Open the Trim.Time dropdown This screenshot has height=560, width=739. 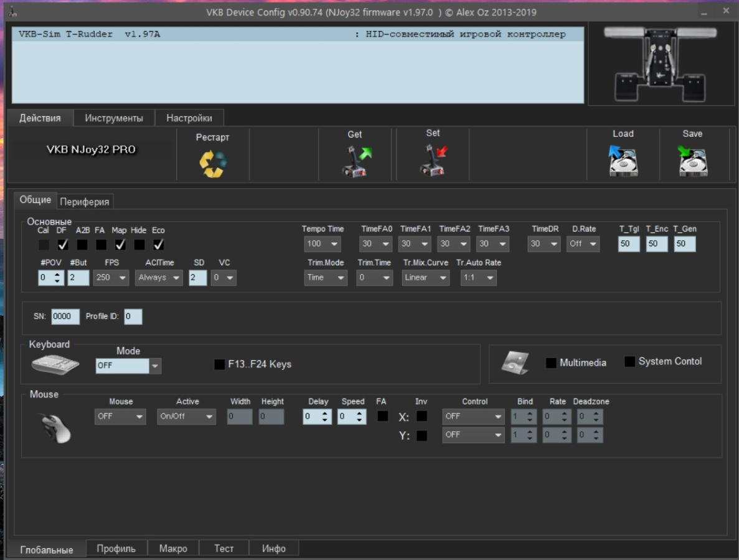point(374,278)
